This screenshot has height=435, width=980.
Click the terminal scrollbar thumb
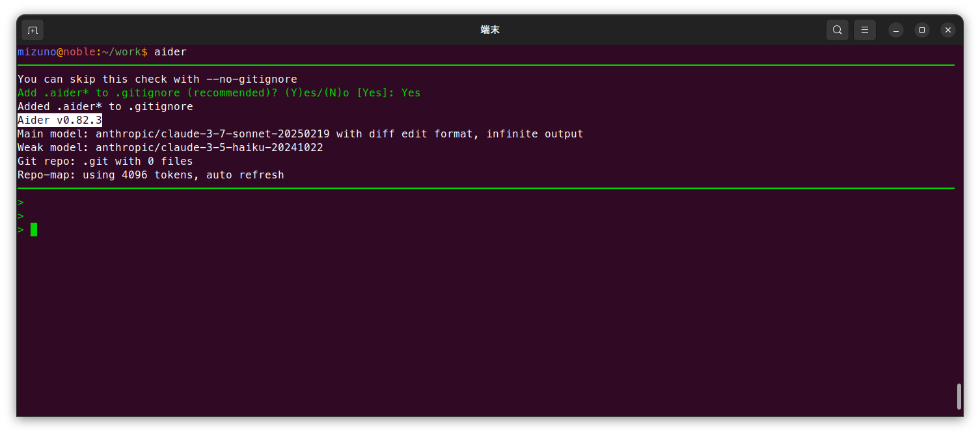(x=959, y=397)
